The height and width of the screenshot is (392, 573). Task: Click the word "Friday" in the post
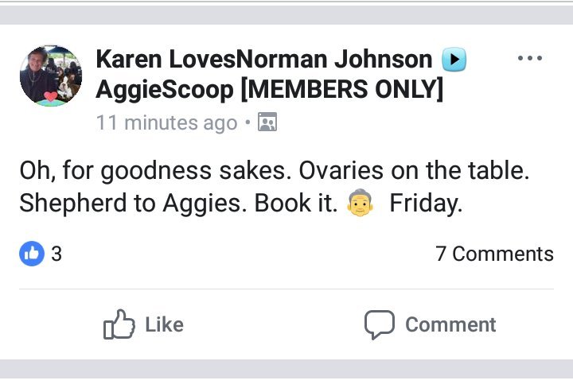coord(426,204)
